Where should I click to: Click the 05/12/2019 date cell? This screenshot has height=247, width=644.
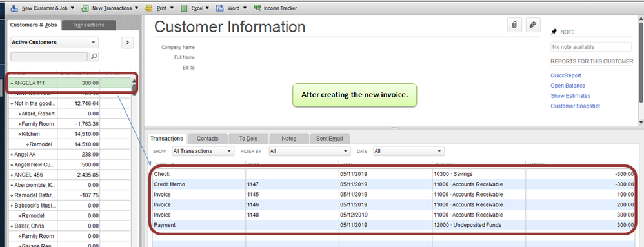click(x=386, y=215)
